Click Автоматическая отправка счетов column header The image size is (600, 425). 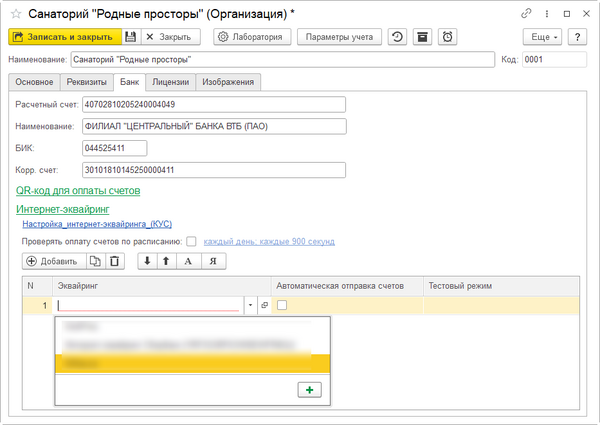(347, 286)
